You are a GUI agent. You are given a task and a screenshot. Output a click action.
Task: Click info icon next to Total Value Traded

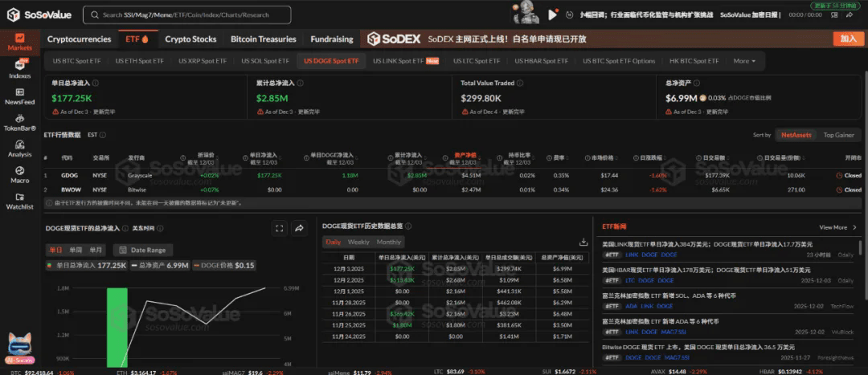[519, 83]
